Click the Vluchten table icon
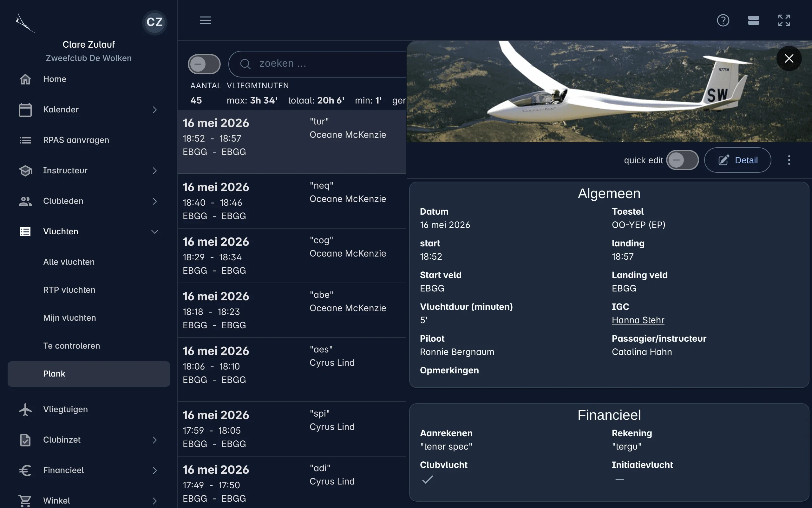 click(x=25, y=231)
